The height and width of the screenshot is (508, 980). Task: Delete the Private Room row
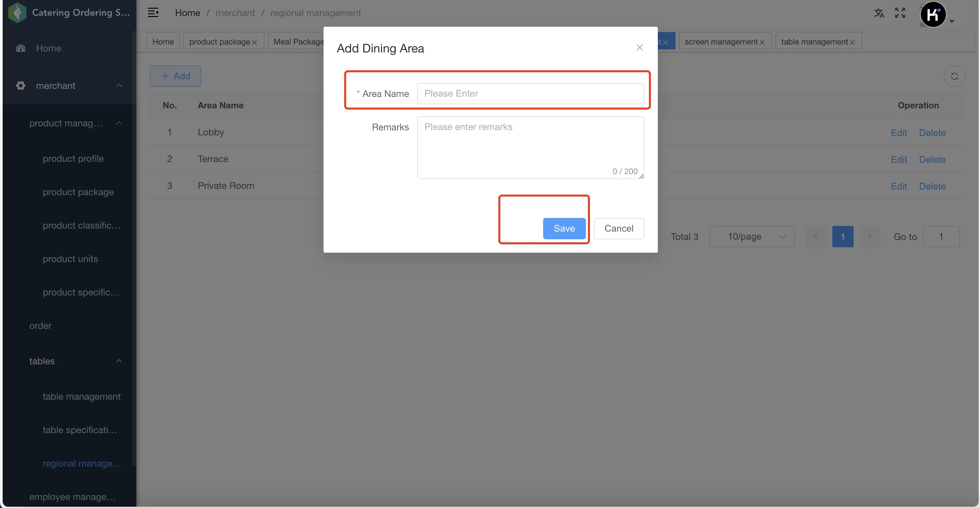tap(932, 186)
